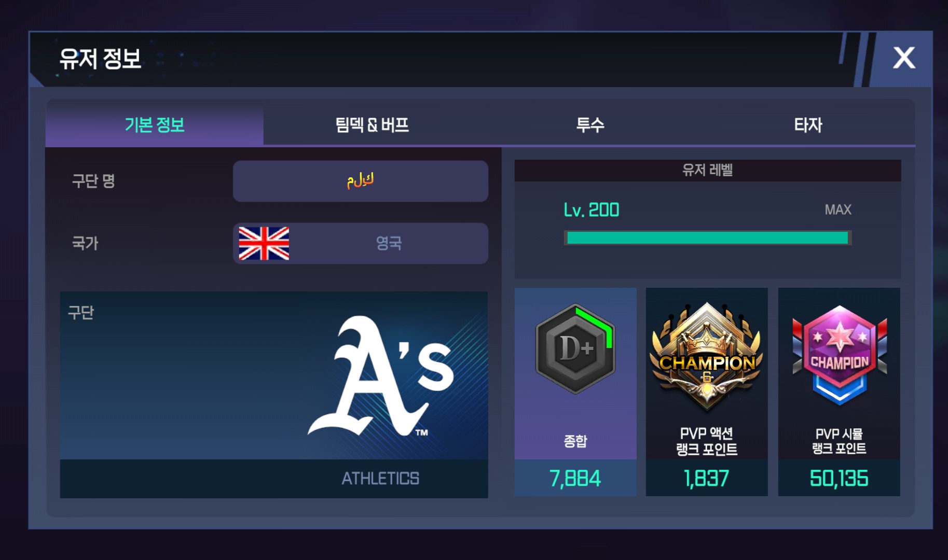
Task: Click the United Kingdom flag icon
Action: point(264,243)
